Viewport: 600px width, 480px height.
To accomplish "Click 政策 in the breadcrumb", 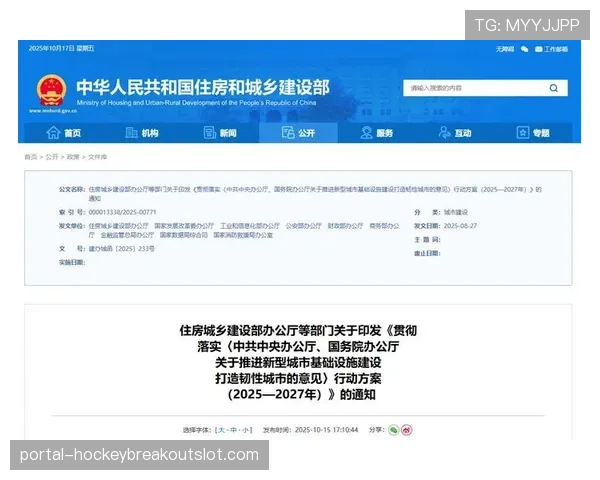I will tap(73, 157).
